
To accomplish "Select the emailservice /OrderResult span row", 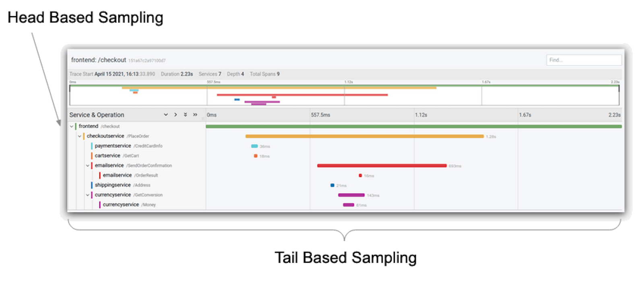I will coord(345,175).
